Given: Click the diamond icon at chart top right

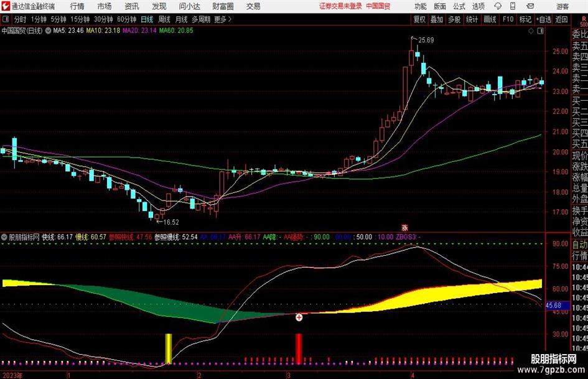Looking at the screenshot, I should [531, 31].
